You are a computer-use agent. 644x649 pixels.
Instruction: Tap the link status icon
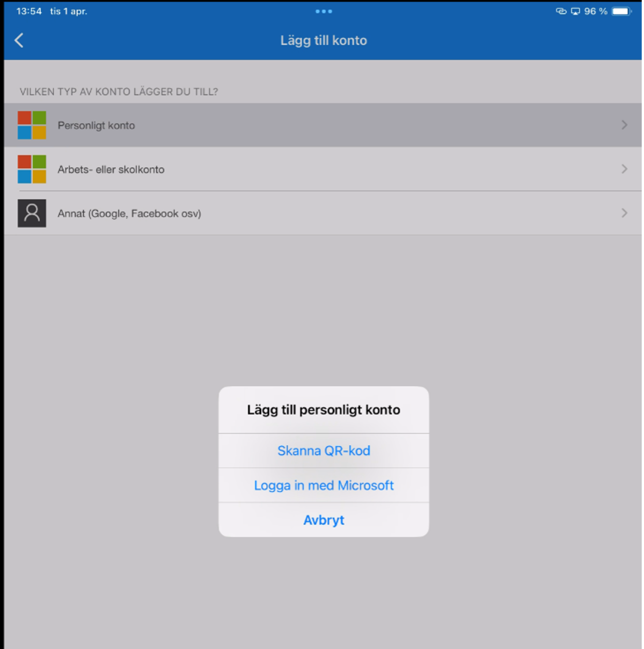pyautogui.click(x=561, y=11)
